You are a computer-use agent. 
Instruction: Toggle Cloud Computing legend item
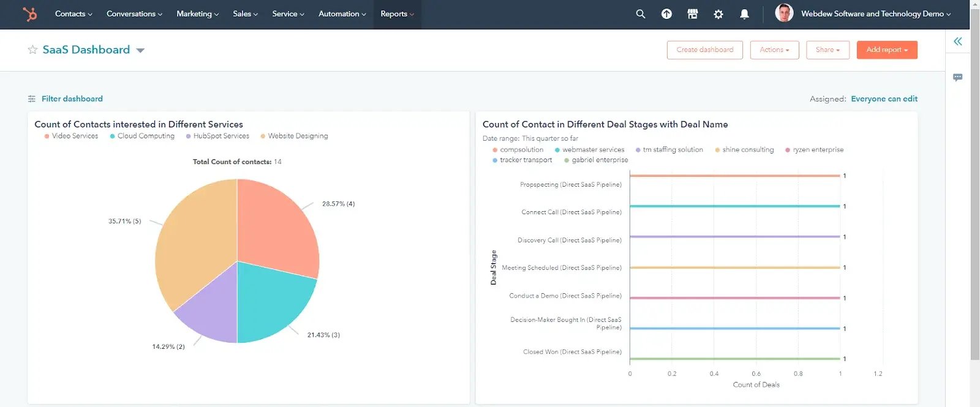[142, 136]
